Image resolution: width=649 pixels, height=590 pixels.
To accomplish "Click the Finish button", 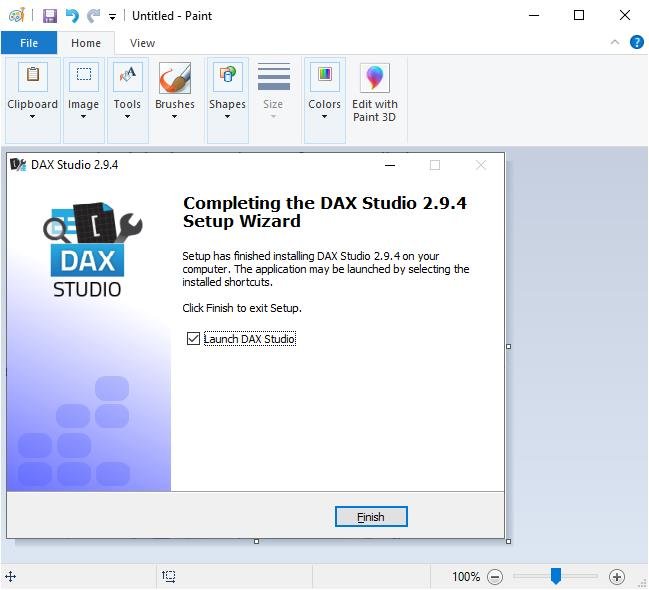I will click(x=371, y=517).
